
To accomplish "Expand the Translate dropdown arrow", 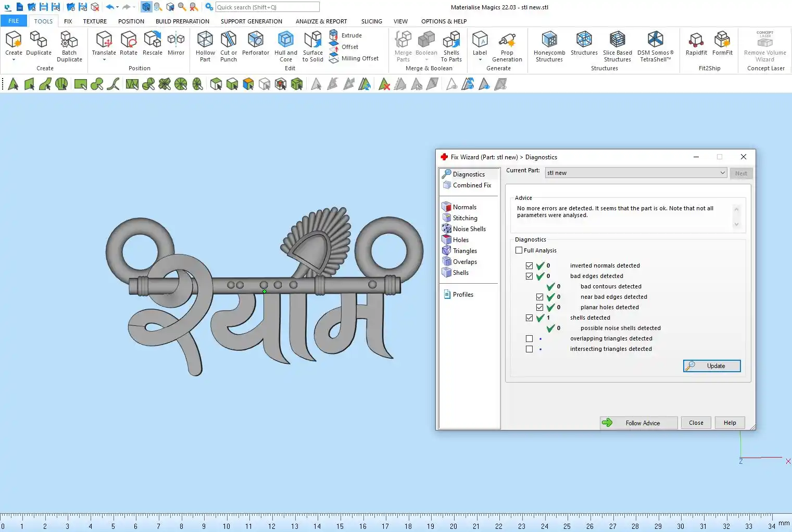I will tap(104, 60).
